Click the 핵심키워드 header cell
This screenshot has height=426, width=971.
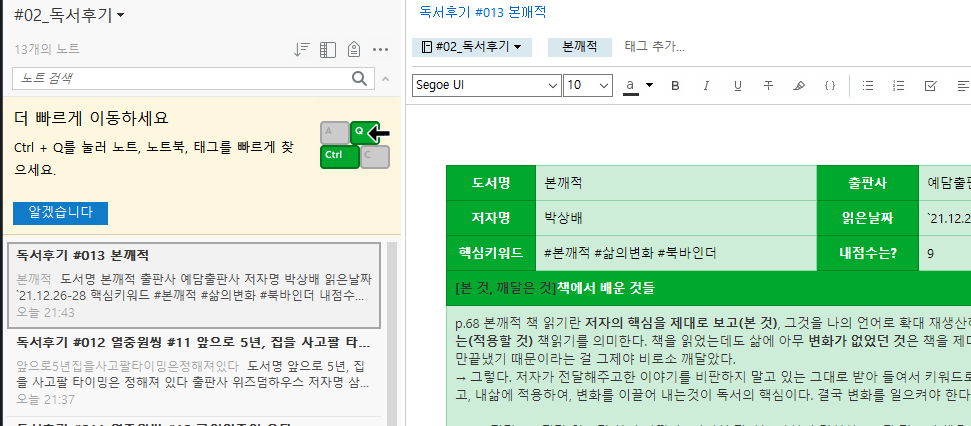coord(491,253)
